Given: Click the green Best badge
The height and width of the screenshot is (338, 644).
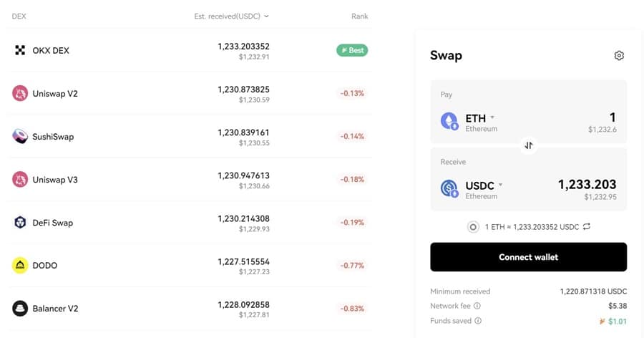Looking at the screenshot, I should point(352,50).
